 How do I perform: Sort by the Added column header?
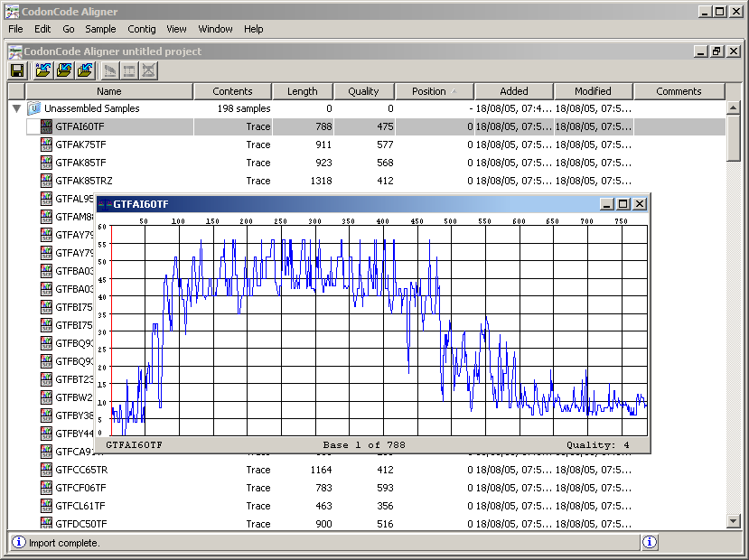(514, 91)
